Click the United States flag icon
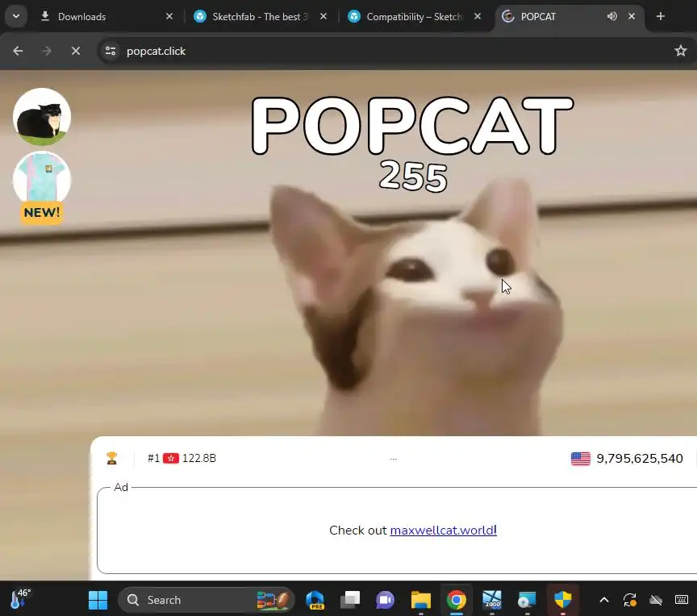Image resolution: width=697 pixels, height=616 pixels. 581,458
